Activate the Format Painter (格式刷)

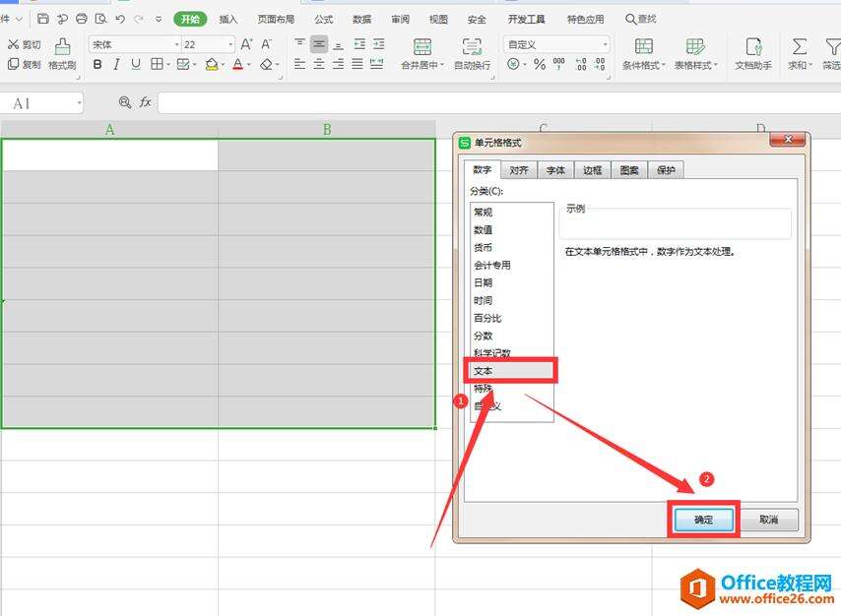[62, 54]
